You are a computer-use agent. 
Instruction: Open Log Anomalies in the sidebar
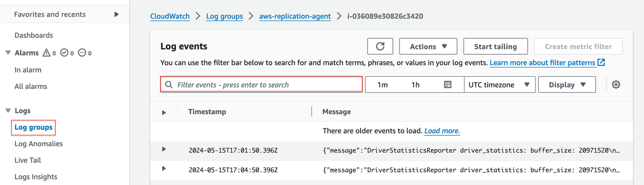point(39,144)
